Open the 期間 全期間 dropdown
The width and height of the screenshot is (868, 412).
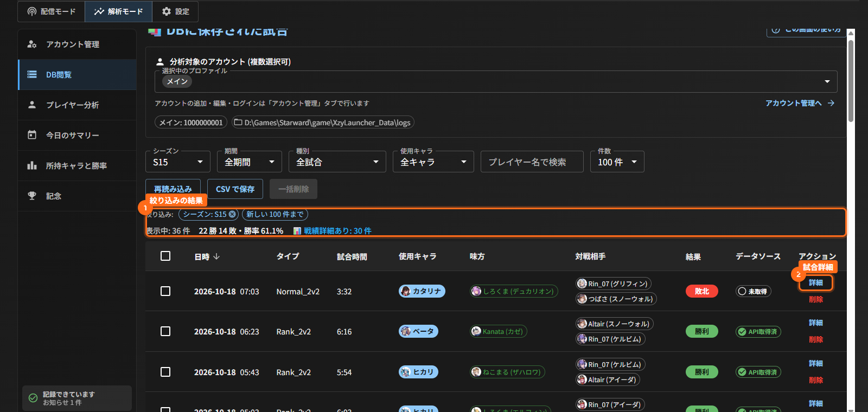pyautogui.click(x=250, y=162)
